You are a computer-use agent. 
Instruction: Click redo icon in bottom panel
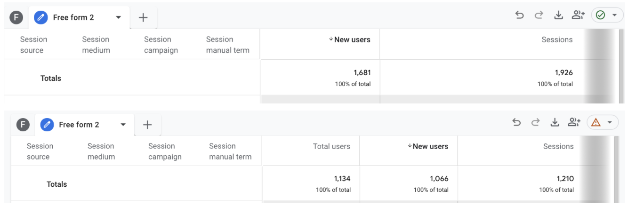tap(535, 122)
